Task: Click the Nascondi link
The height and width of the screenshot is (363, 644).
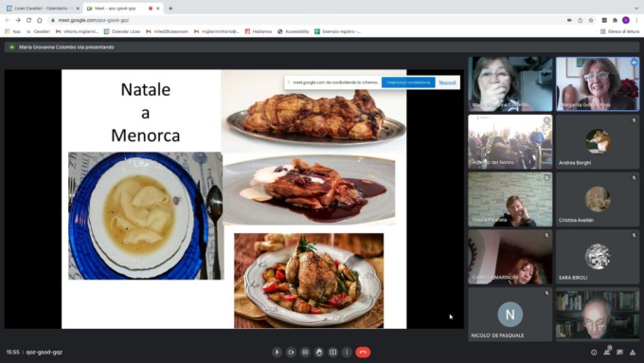Action: click(447, 82)
